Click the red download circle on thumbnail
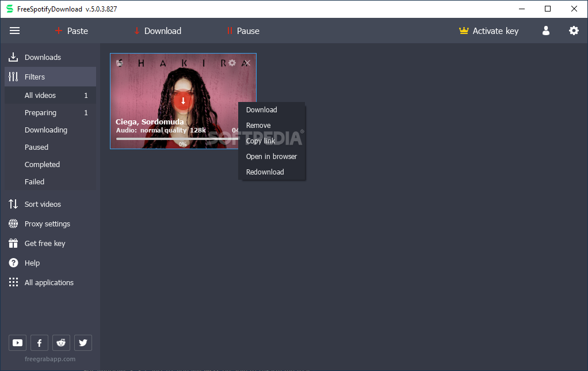The image size is (588, 371). click(183, 101)
